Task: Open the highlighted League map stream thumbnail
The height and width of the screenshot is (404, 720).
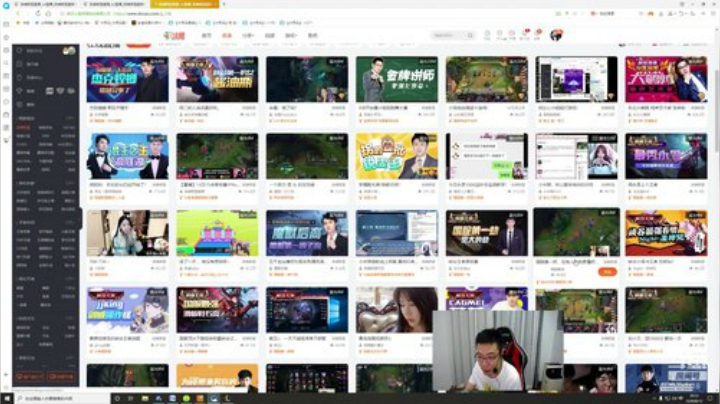Action: tap(576, 232)
